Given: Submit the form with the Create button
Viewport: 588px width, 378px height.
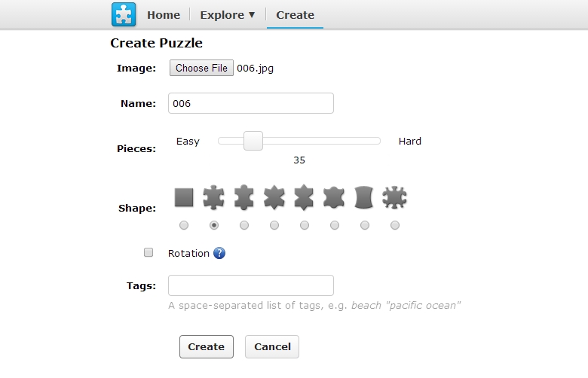Looking at the screenshot, I should tap(206, 347).
